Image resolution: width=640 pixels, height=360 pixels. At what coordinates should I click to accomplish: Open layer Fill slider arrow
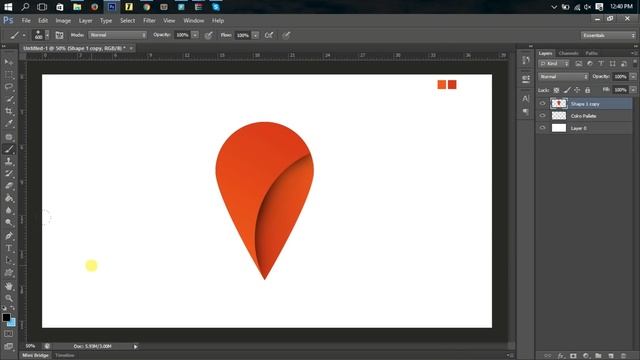(x=633, y=90)
